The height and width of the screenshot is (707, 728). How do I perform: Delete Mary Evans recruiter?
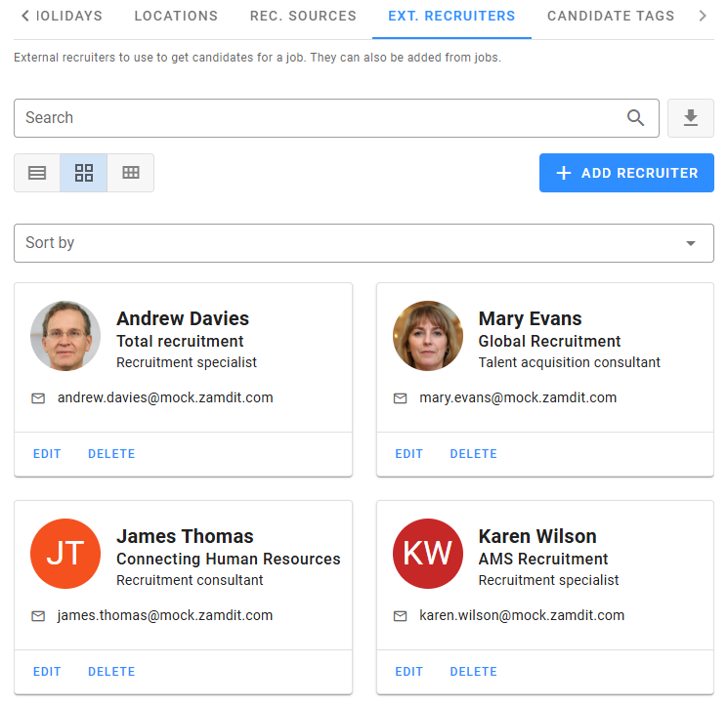(474, 454)
